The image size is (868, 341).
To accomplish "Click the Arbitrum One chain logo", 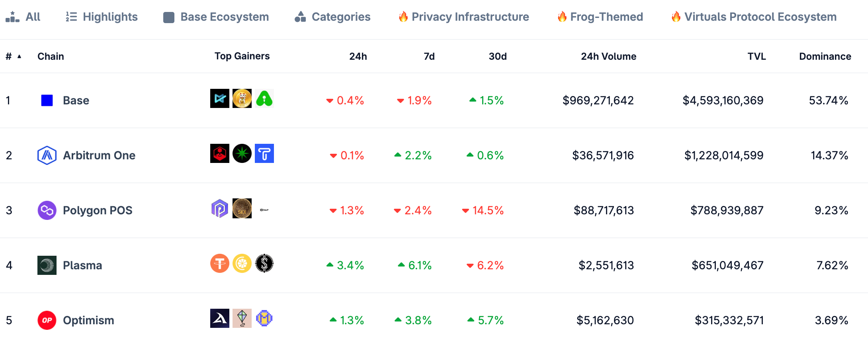I will pos(47,155).
